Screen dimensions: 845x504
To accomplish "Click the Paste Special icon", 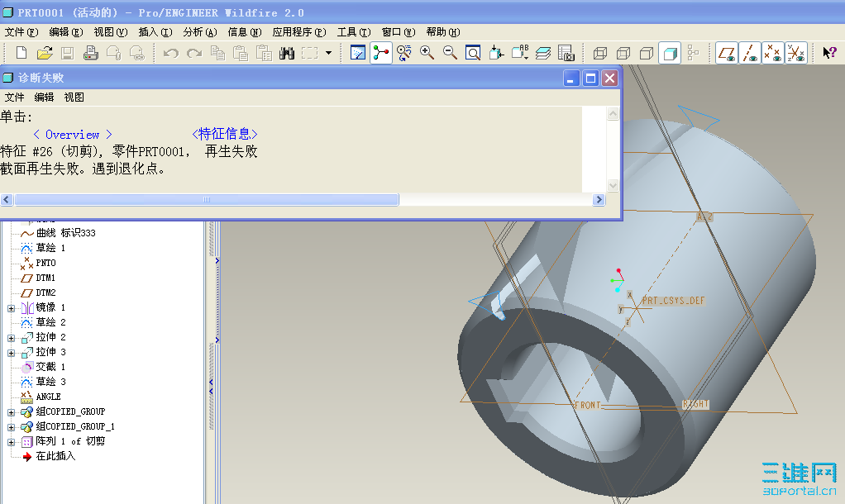I will (264, 53).
